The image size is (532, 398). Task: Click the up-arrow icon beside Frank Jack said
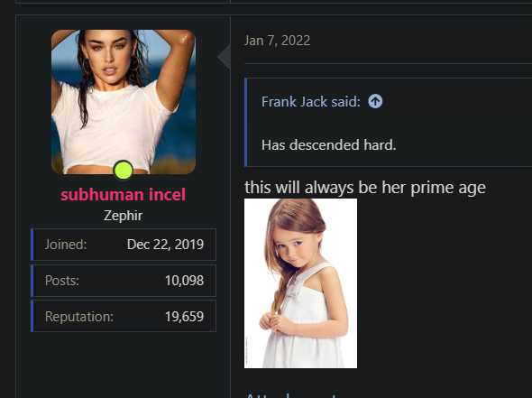click(x=375, y=101)
